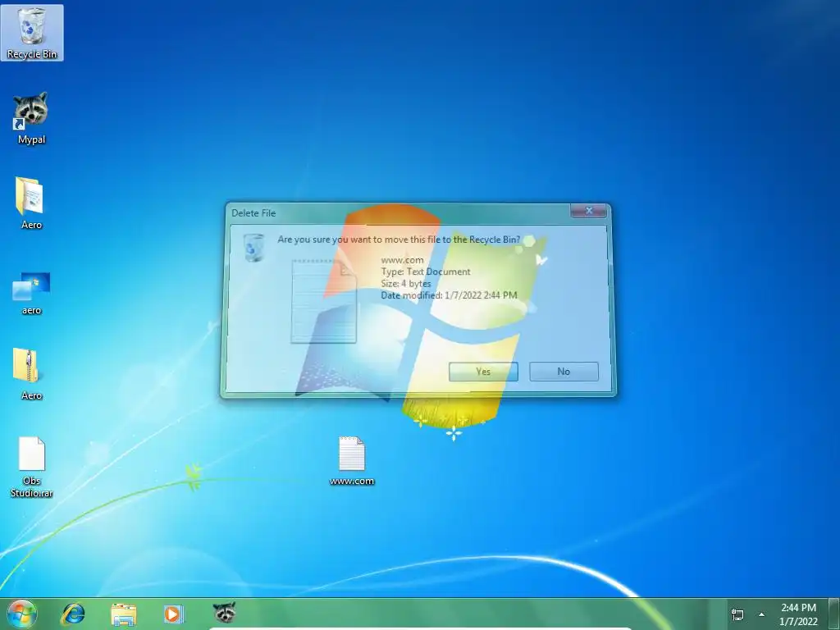Launch Internet Explorer from the taskbar

(x=73, y=614)
